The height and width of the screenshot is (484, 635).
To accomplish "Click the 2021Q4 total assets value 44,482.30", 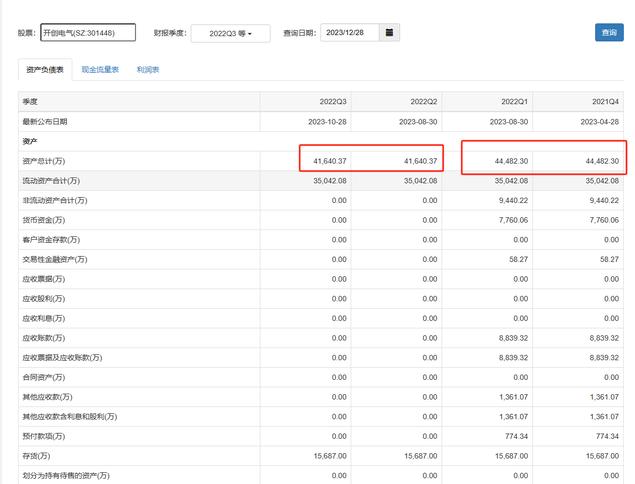I will coord(597,161).
